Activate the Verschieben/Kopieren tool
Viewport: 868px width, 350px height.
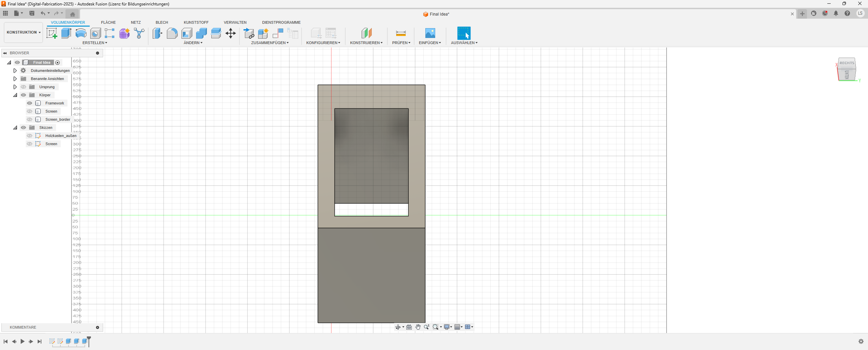(x=230, y=33)
